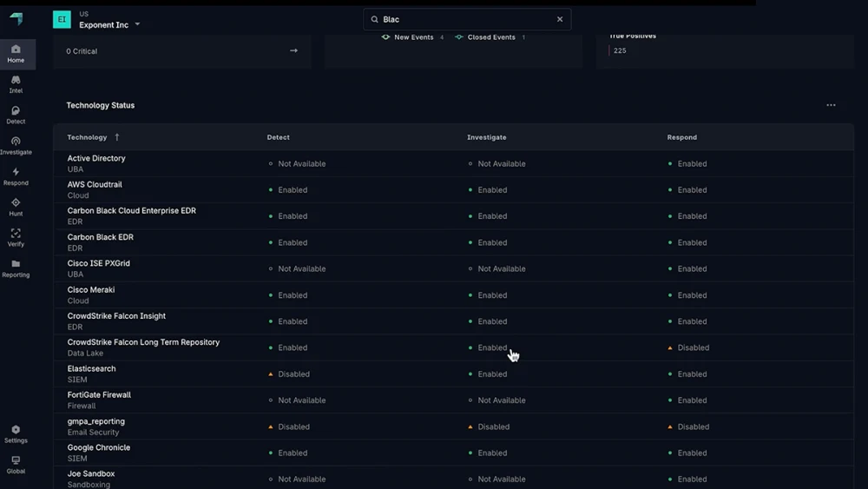Image resolution: width=868 pixels, height=489 pixels.
Task: Select CrowdStrike Falcon Long Term Repository
Action: tap(453, 347)
